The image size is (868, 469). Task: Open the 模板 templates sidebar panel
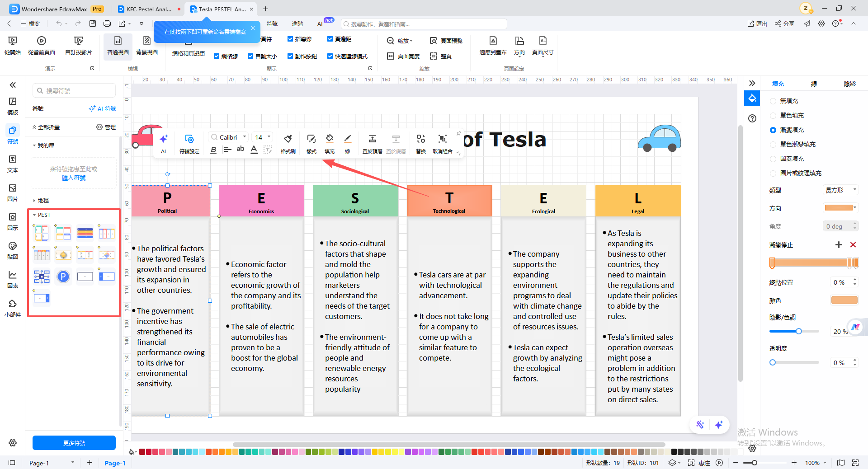13,106
